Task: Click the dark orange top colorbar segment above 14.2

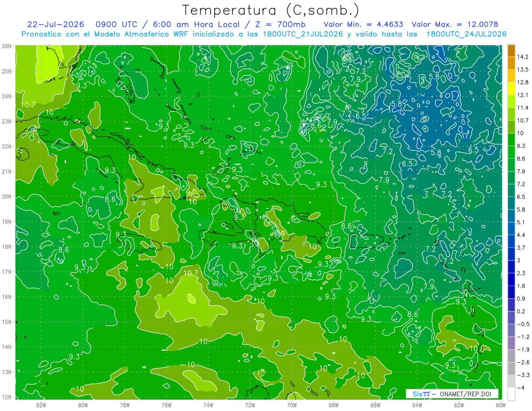Action: pos(511,51)
